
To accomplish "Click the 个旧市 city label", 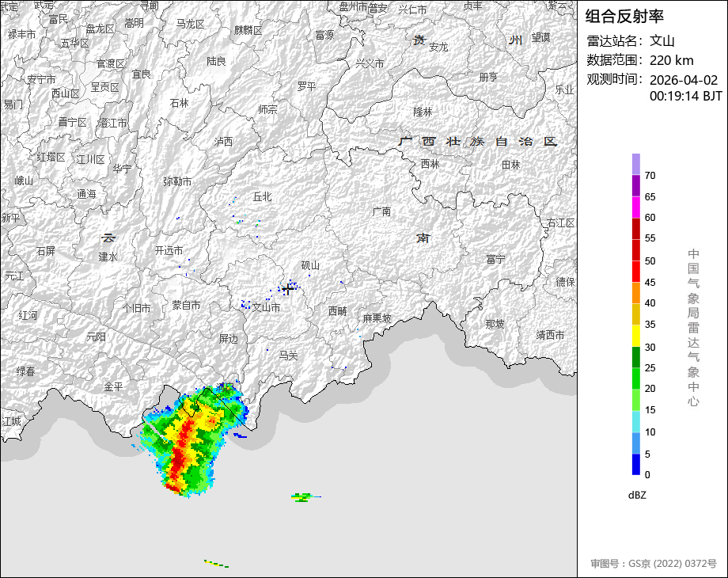I will click(136, 308).
